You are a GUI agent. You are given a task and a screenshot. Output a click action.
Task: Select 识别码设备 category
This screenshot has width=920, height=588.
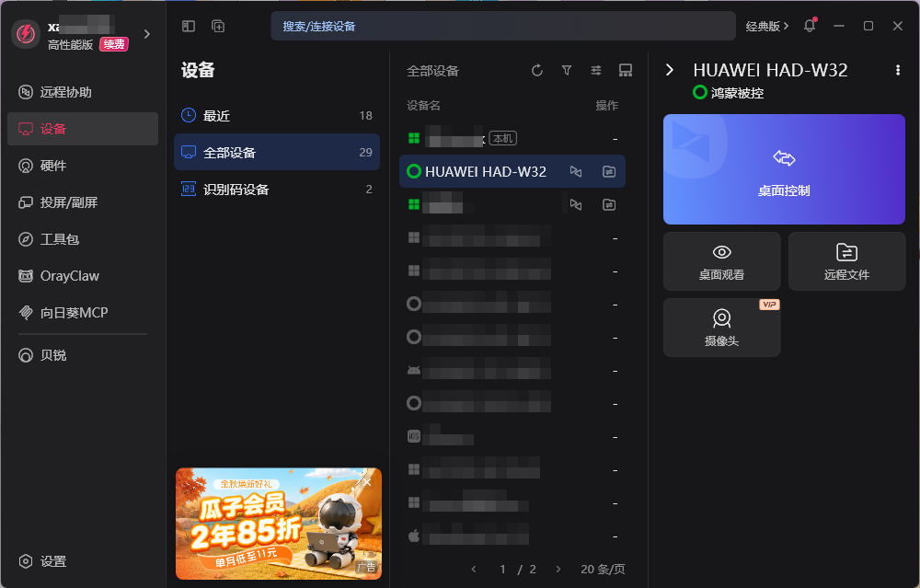277,189
